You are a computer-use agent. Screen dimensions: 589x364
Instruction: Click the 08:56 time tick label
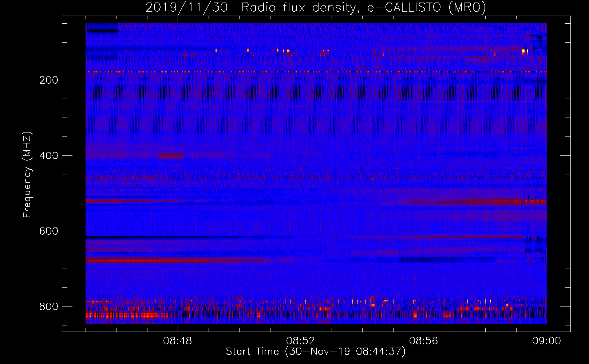coord(424,341)
